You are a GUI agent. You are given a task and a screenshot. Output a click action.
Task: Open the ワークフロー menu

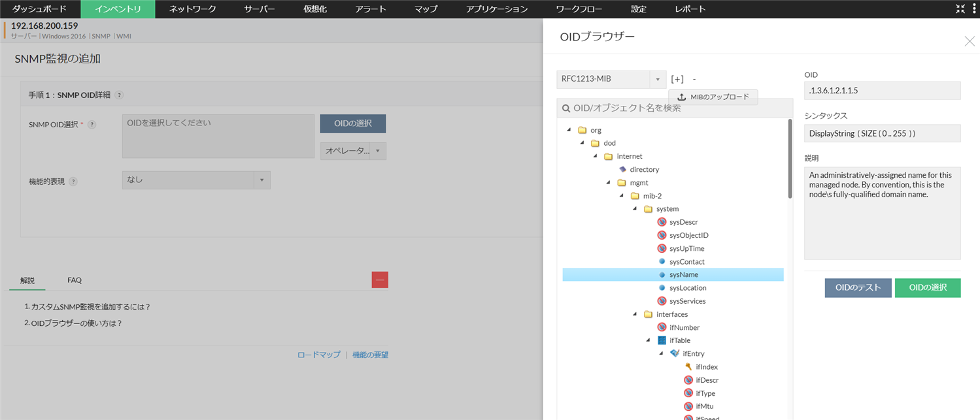click(x=579, y=9)
